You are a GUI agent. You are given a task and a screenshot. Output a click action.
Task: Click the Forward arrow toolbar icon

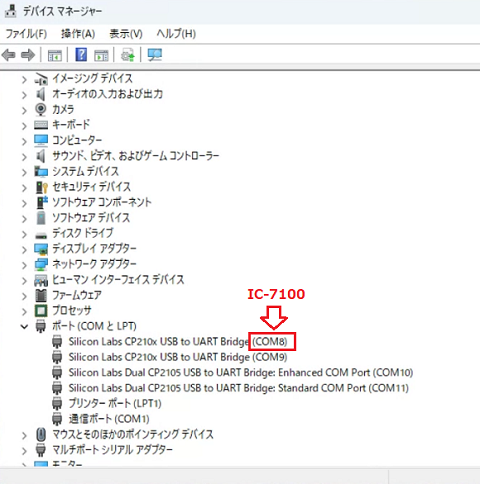(28, 55)
